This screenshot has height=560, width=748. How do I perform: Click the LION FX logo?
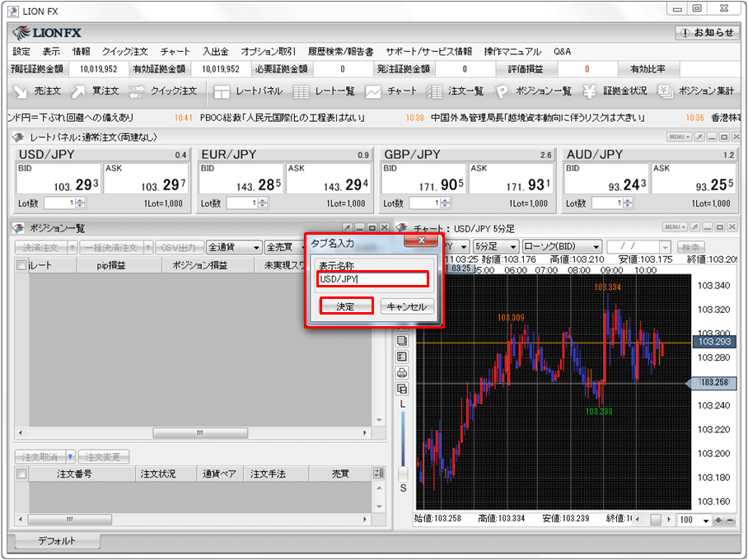pos(47,33)
